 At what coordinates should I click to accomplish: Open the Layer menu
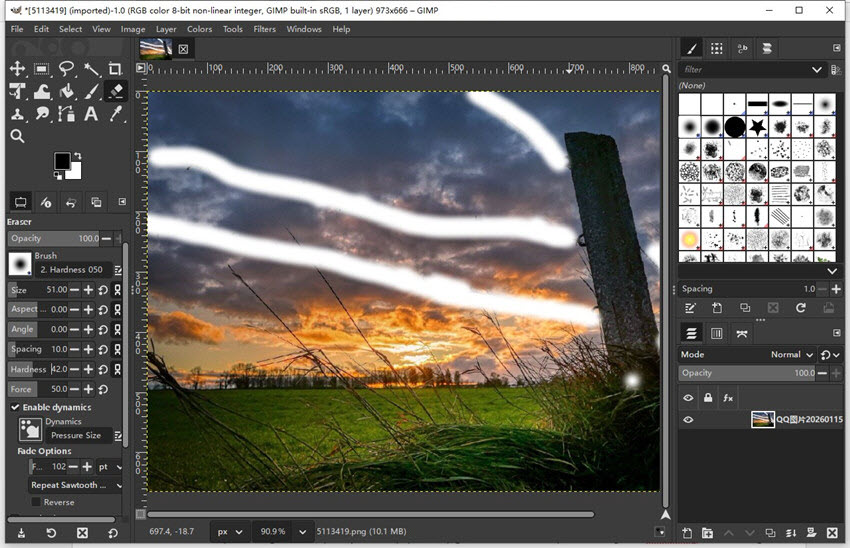(166, 29)
